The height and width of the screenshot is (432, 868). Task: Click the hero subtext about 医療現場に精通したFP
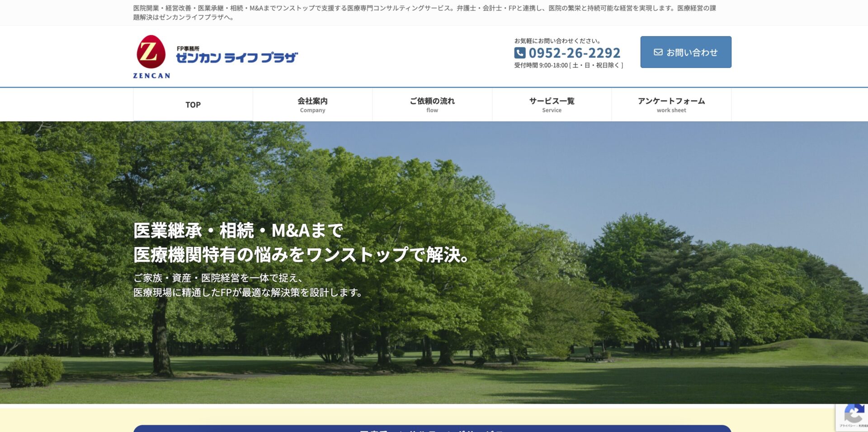coord(248,293)
